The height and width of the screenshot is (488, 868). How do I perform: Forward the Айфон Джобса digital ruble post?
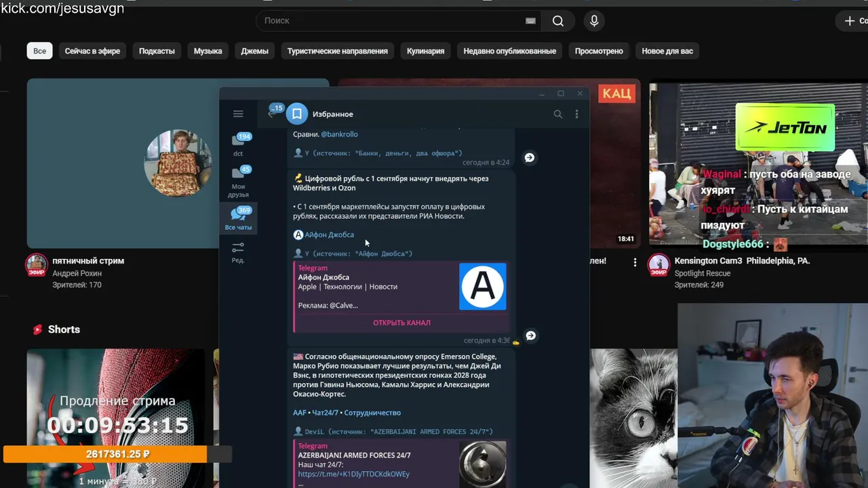click(530, 335)
